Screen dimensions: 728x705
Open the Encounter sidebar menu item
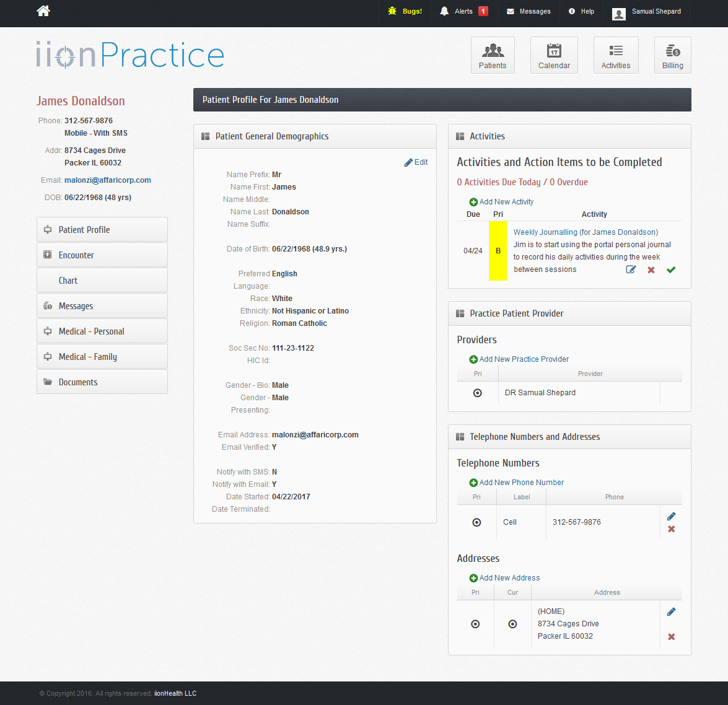(x=102, y=255)
